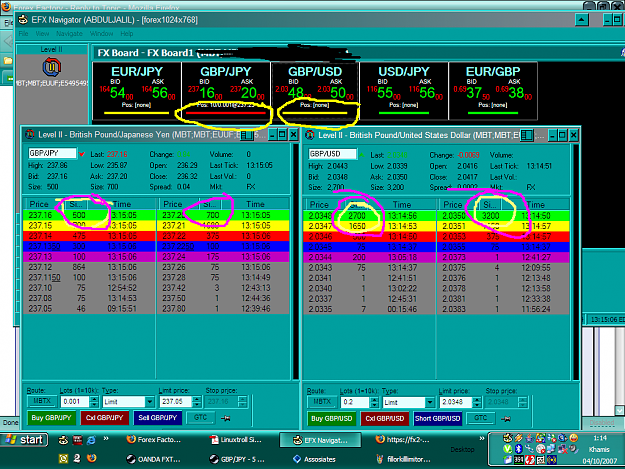Screen dimensions: 625x469
Task: Click Cxl GBP/JPY button
Action: (105, 418)
